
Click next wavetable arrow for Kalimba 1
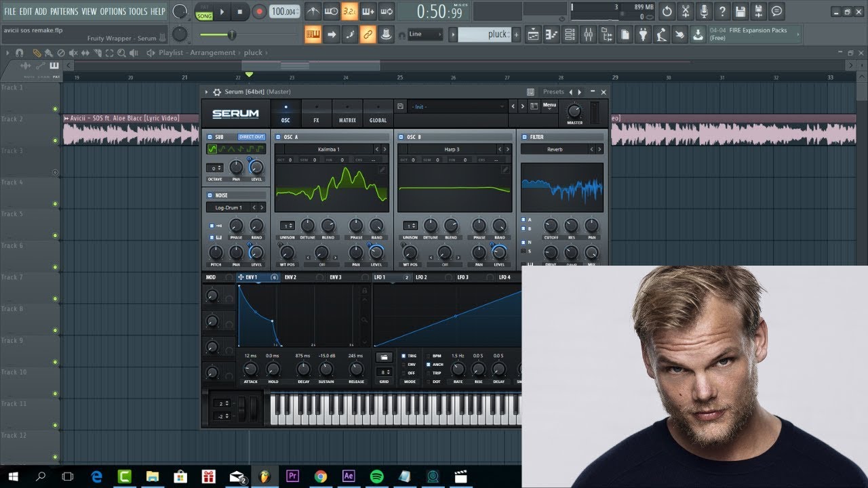click(x=384, y=149)
